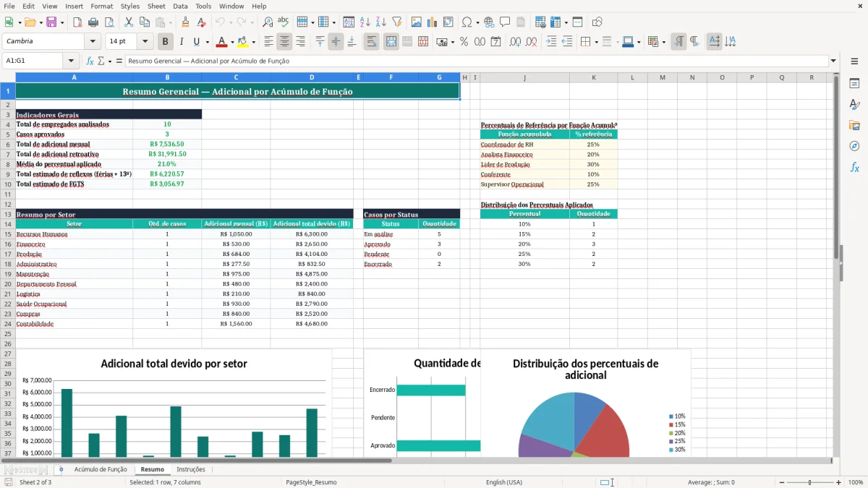Click the Select Function sigma button
This screenshot has width=868, height=488.
tap(101, 61)
